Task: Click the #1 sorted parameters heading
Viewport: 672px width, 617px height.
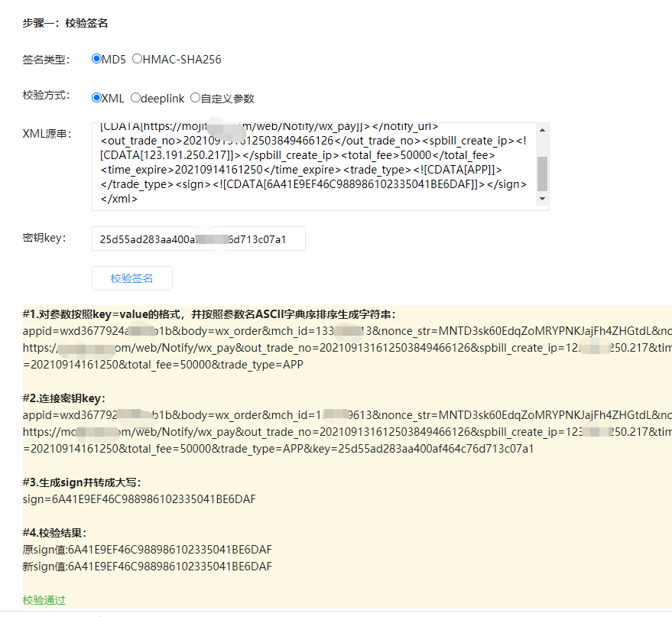Action: [x=209, y=314]
